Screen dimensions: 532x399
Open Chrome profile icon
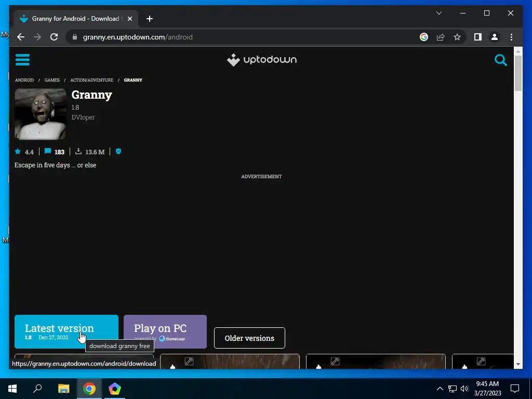pyautogui.click(x=495, y=37)
